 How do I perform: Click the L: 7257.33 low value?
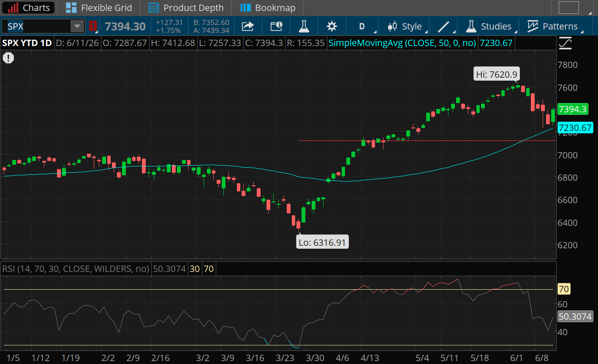point(220,43)
